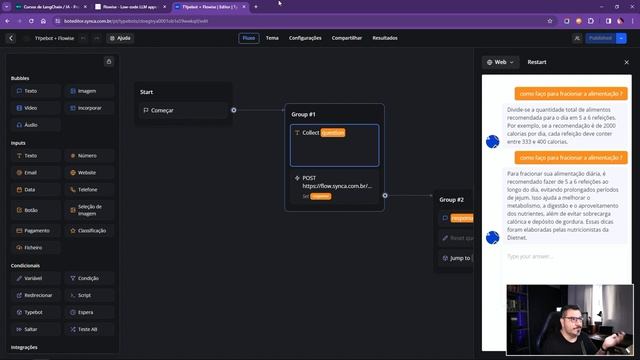Add an Email input block
This screenshot has height=360, width=640.
36,173
